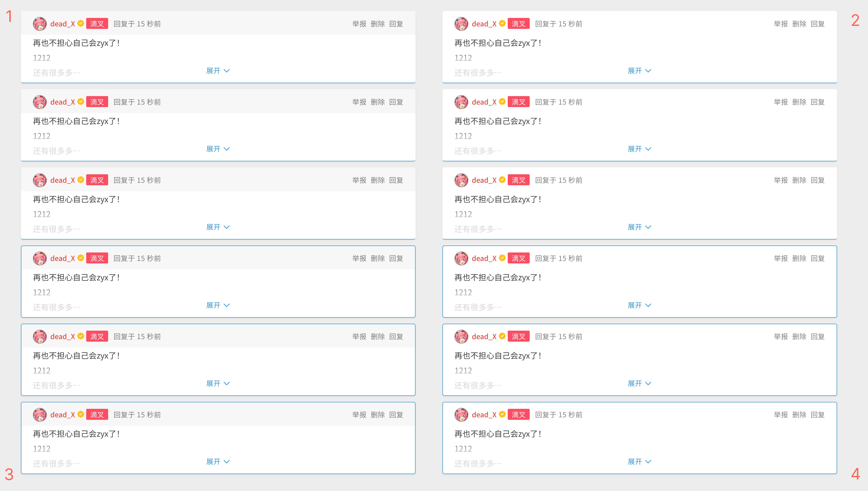This screenshot has height=491, width=868.
Task: Expand the right column's second comment
Action: pyautogui.click(x=639, y=149)
